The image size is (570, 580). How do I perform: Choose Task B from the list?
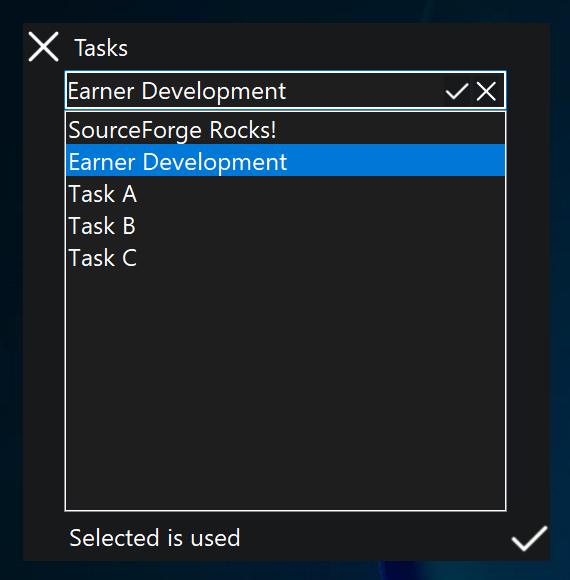(x=285, y=225)
